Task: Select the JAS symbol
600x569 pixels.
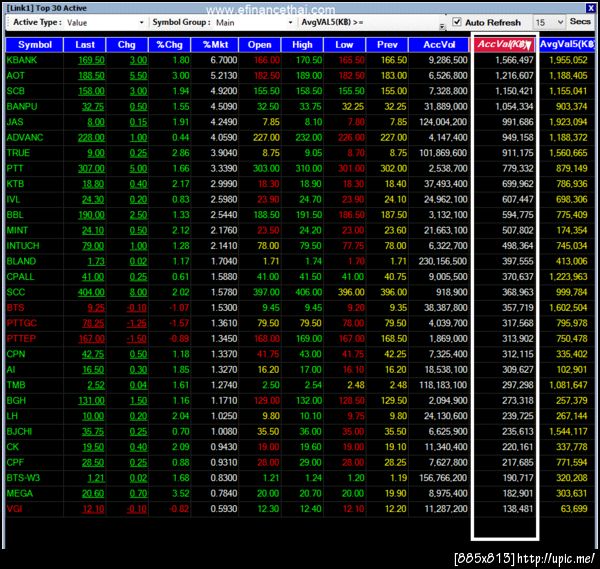Action: [15, 122]
